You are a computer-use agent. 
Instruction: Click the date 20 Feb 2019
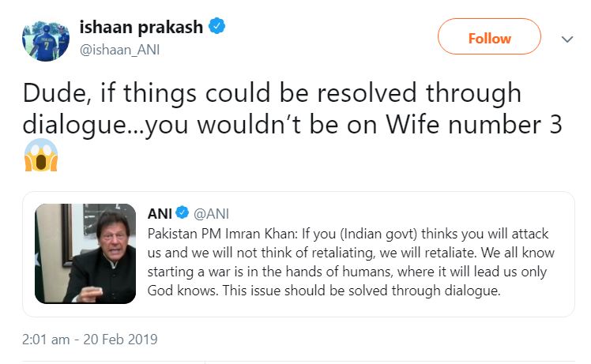point(120,340)
